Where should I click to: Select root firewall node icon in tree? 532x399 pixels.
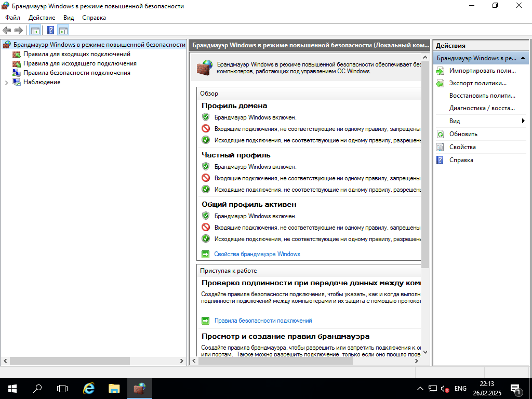click(6, 45)
